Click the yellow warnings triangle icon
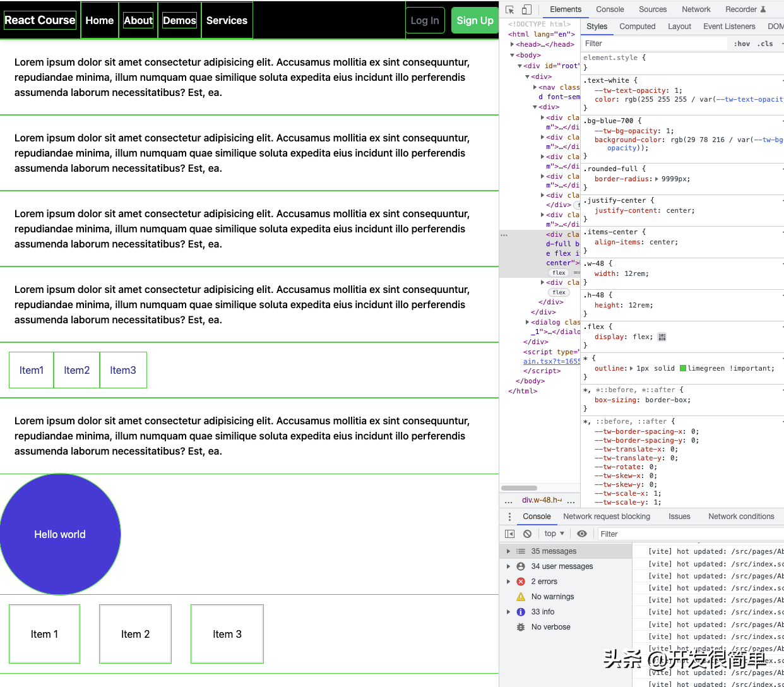This screenshot has width=784, height=687. [521, 597]
